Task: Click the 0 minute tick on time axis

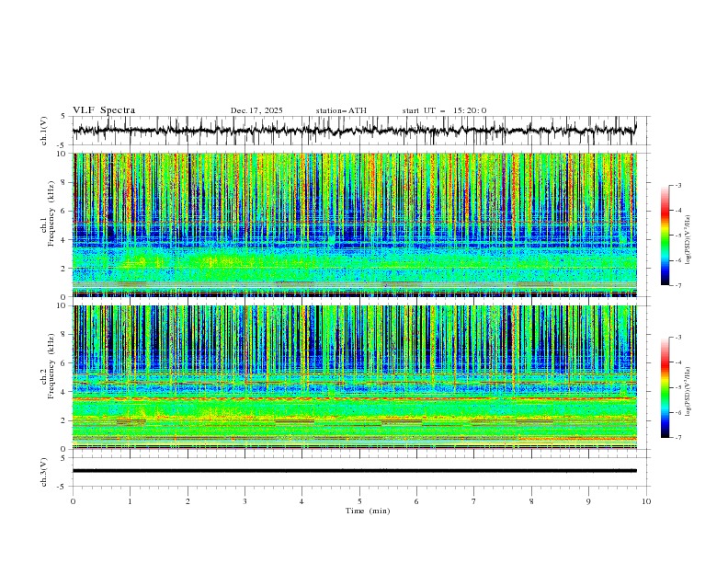Action: coord(73,501)
